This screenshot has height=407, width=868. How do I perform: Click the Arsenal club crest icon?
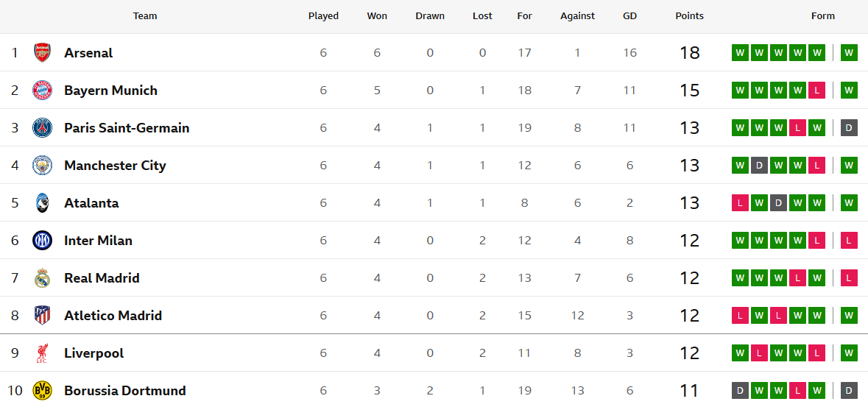click(x=42, y=52)
